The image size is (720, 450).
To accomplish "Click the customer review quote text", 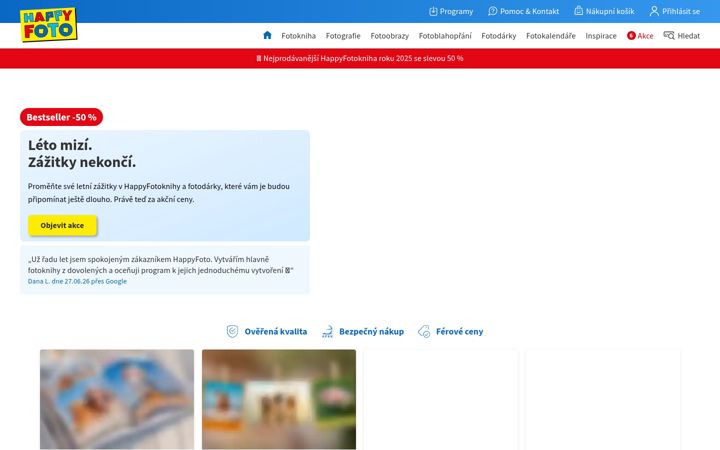I will pyautogui.click(x=161, y=265).
